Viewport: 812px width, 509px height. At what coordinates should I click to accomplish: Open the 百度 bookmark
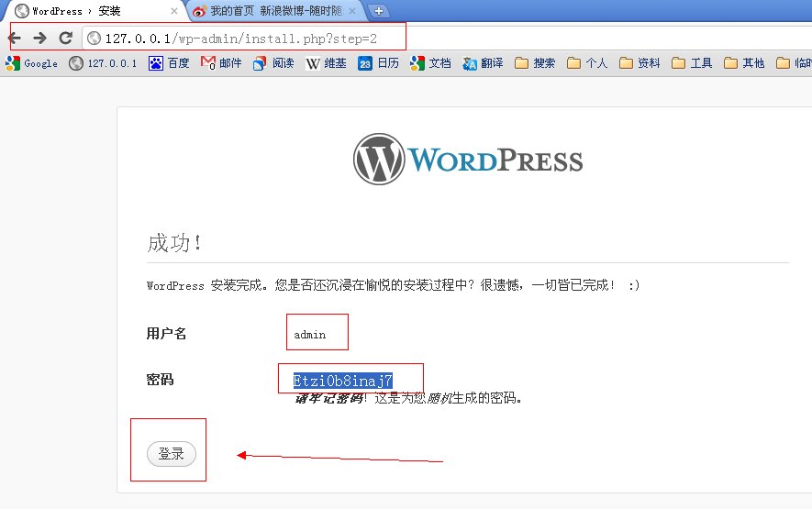coord(170,63)
